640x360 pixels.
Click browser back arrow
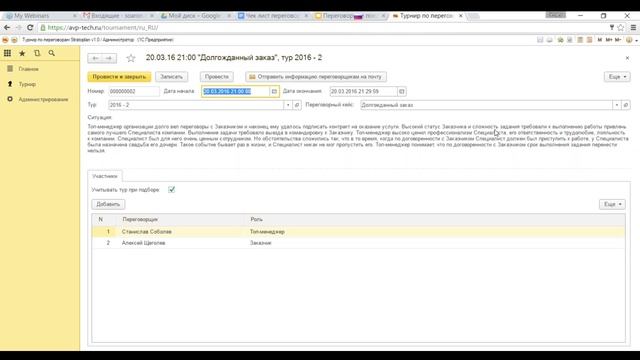(7, 27)
